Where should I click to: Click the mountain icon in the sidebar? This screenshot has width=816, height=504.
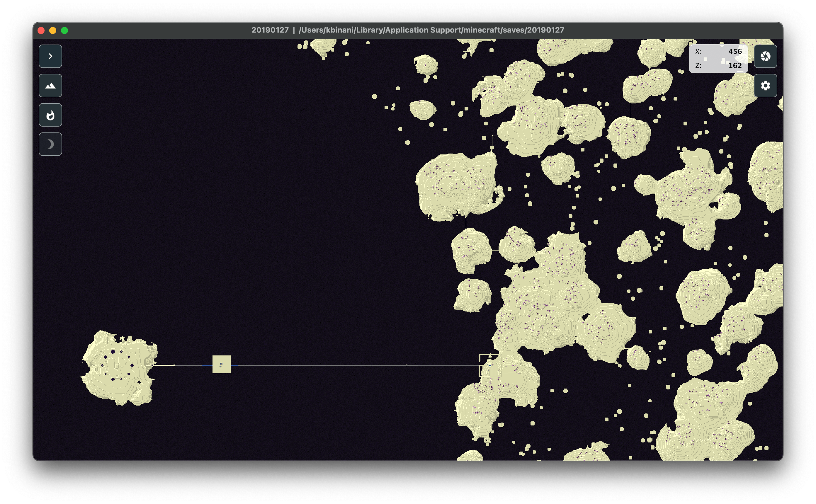point(50,85)
